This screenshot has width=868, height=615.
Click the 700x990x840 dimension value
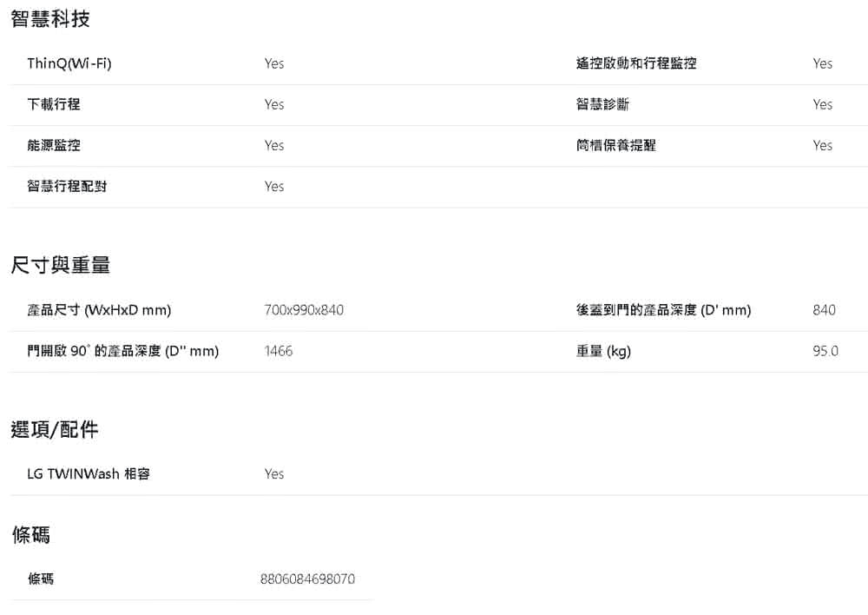point(304,310)
